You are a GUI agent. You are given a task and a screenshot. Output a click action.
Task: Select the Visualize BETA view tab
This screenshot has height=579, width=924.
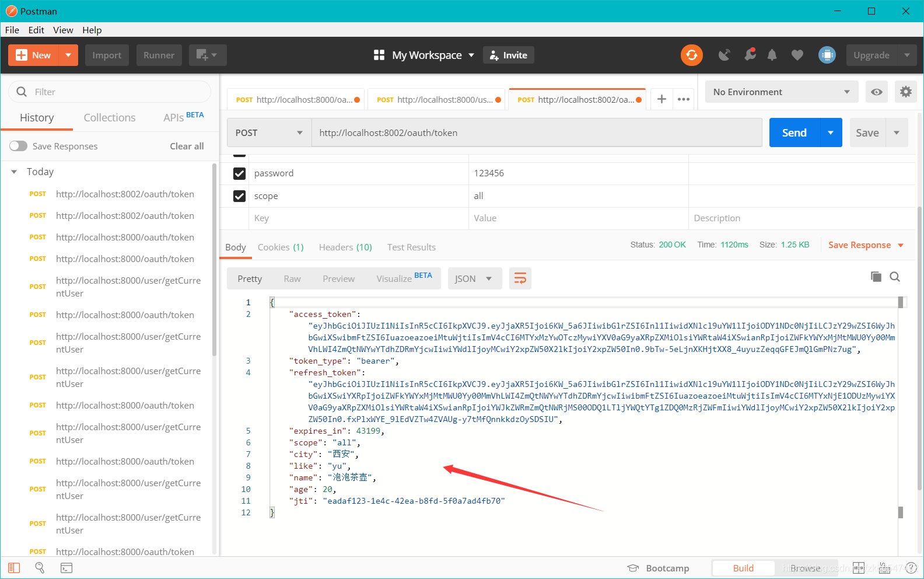pyautogui.click(x=404, y=278)
